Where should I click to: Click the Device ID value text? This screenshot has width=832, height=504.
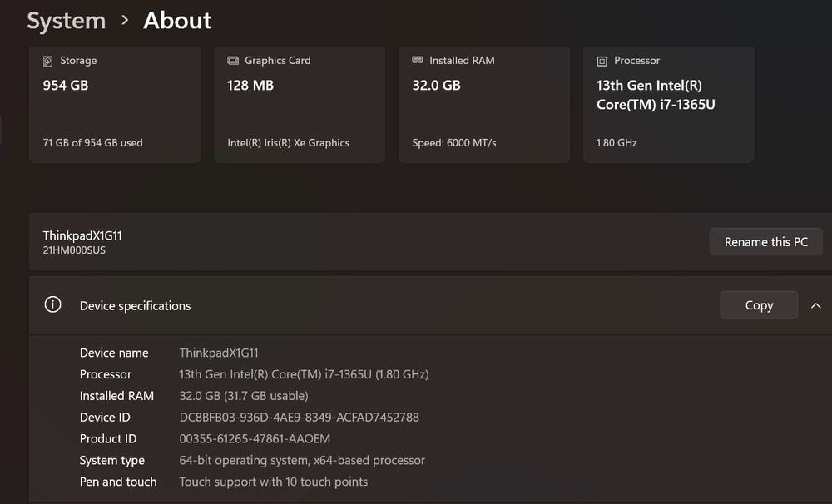click(299, 418)
